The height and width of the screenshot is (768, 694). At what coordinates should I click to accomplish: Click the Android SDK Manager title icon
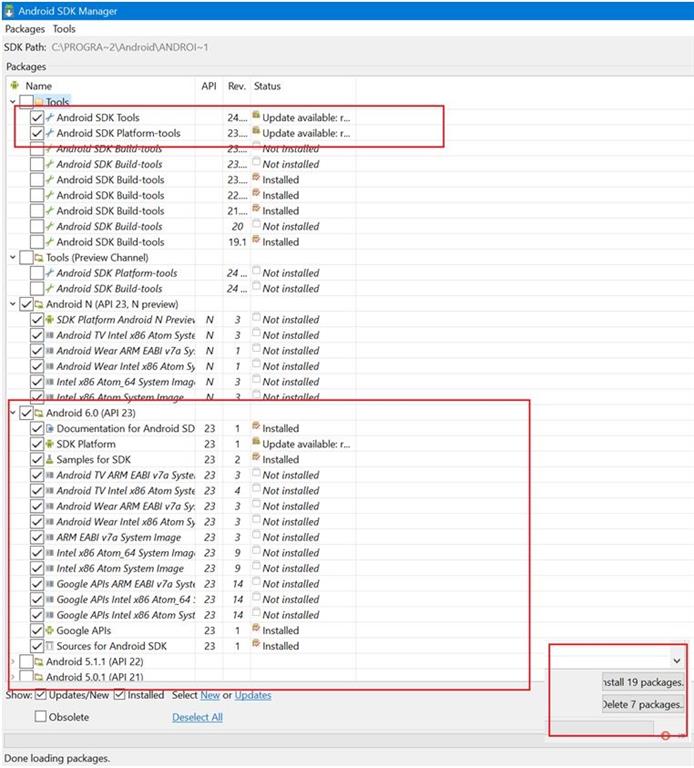tap(9, 10)
